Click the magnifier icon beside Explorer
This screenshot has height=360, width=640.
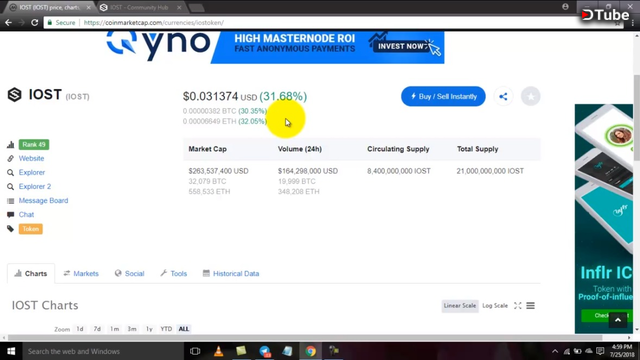11,173
